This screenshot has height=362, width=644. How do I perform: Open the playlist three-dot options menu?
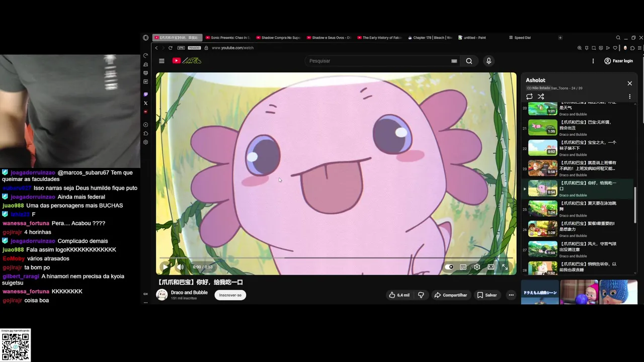coord(629,97)
